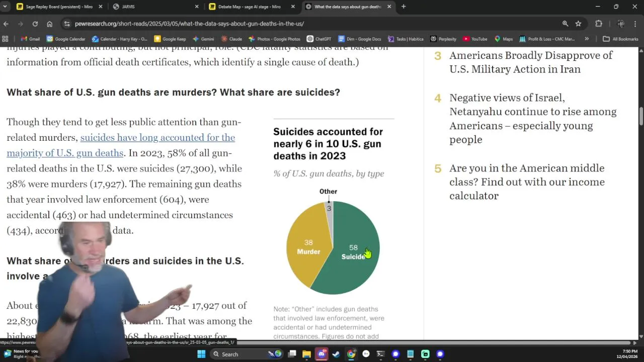644x362 pixels.
Task: Open 'Americans Broadly Disapprove' article link
Action: click(531, 62)
